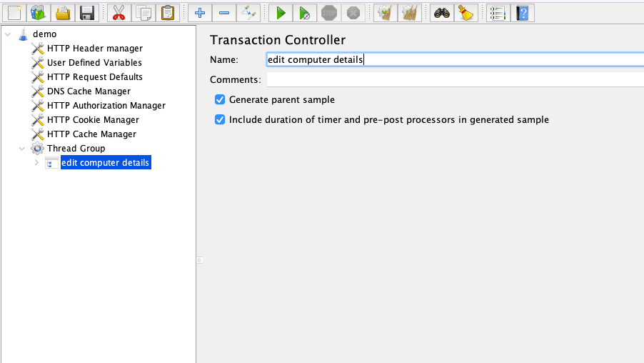The image size is (644, 363).
Task: Collapse the Thread Group node
Action: pyautogui.click(x=22, y=149)
